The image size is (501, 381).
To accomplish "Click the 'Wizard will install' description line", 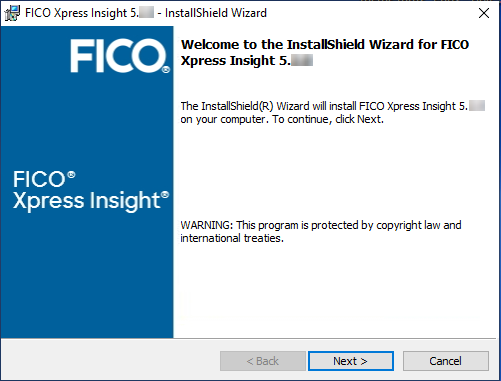I will point(332,106).
